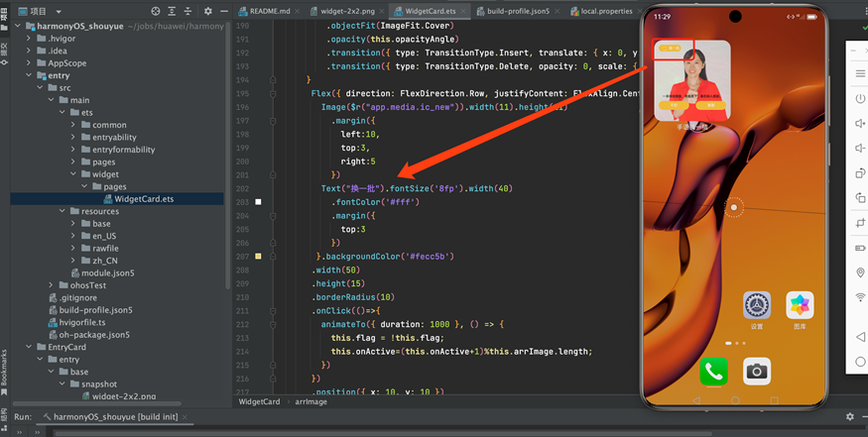Close the widget-2x2.png tab
The image size is (868, 437).
tap(381, 11)
